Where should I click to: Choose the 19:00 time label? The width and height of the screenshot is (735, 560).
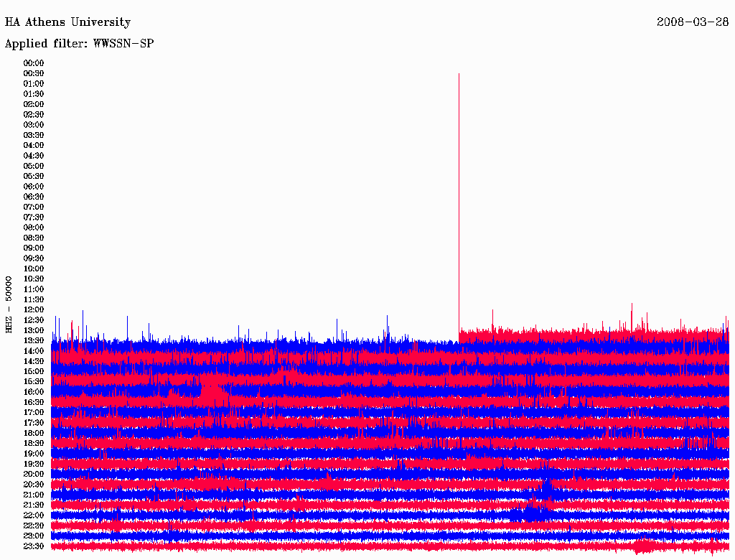(34, 454)
